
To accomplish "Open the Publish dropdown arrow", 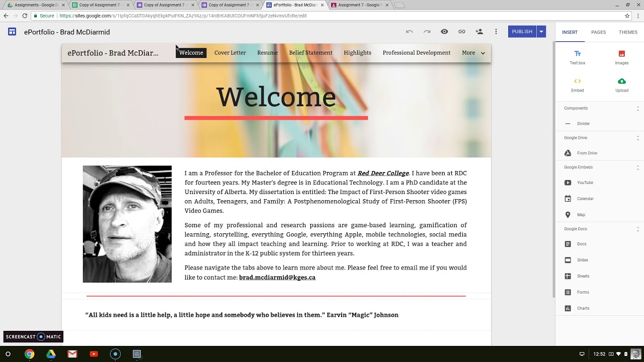I will 541,32.
